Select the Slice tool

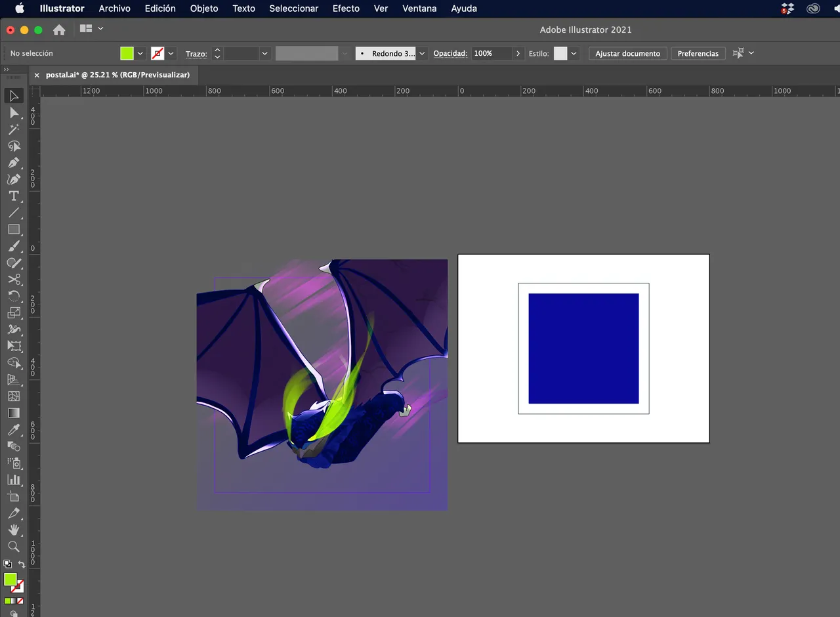(x=13, y=513)
